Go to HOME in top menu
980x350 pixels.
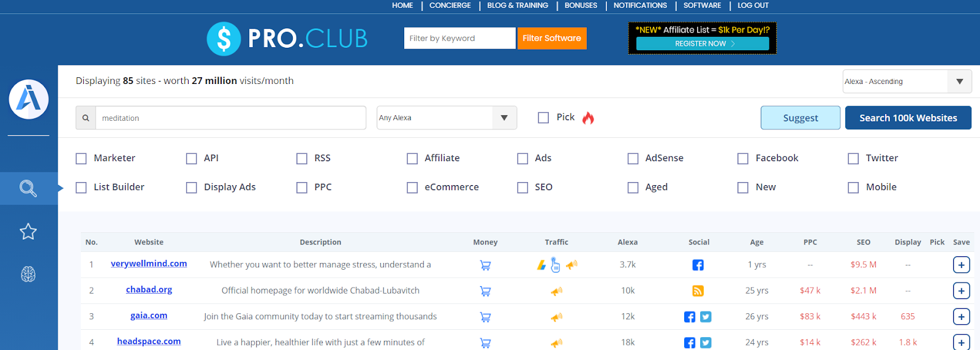click(402, 6)
